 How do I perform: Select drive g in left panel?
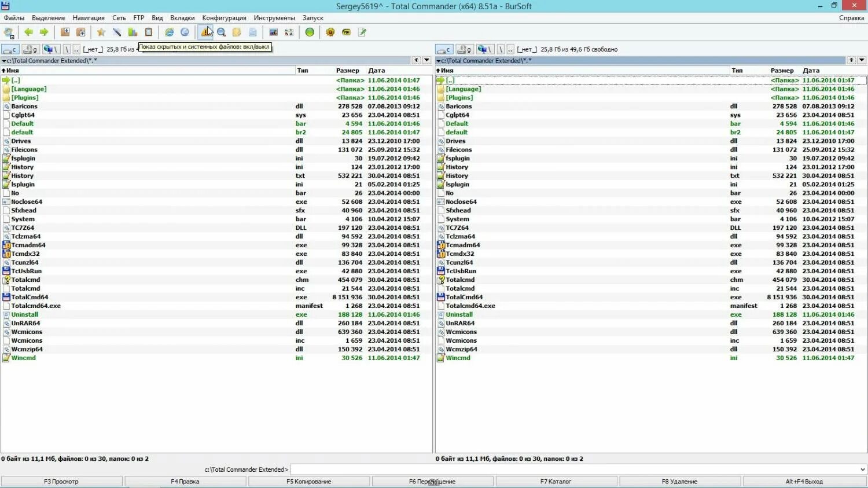click(x=31, y=50)
